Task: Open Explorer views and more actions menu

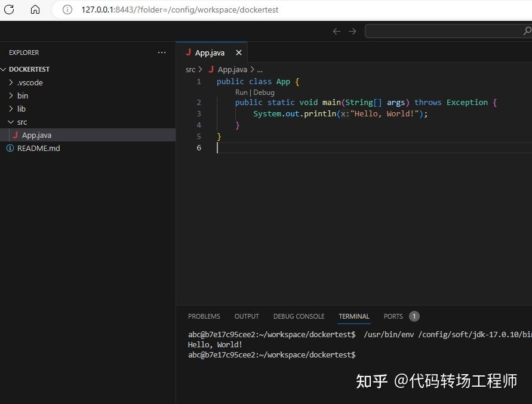Action: point(162,53)
